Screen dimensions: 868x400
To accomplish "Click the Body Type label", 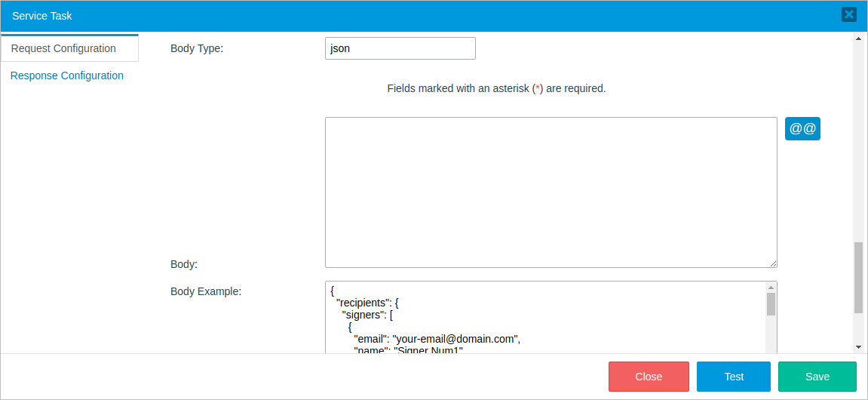I will pyautogui.click(x=197, y=48).
